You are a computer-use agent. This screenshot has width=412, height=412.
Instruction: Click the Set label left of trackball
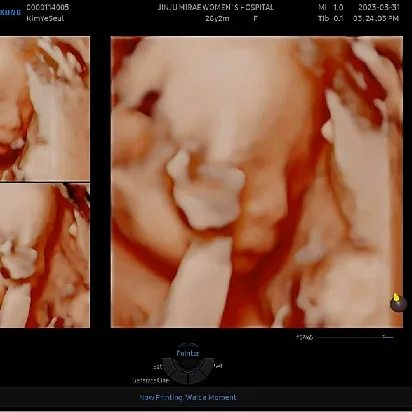(x=158, y=367)
